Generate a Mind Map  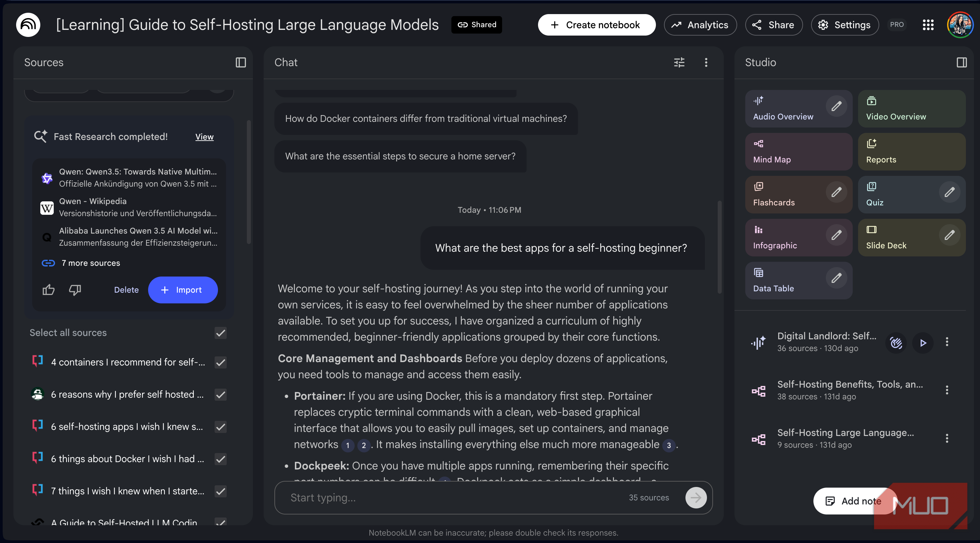799,151
